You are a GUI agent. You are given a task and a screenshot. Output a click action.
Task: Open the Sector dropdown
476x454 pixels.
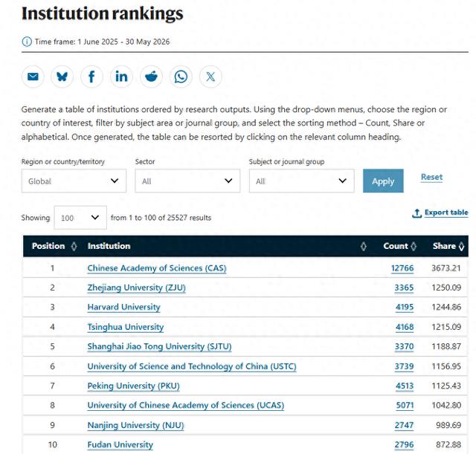tap(187, 181)
